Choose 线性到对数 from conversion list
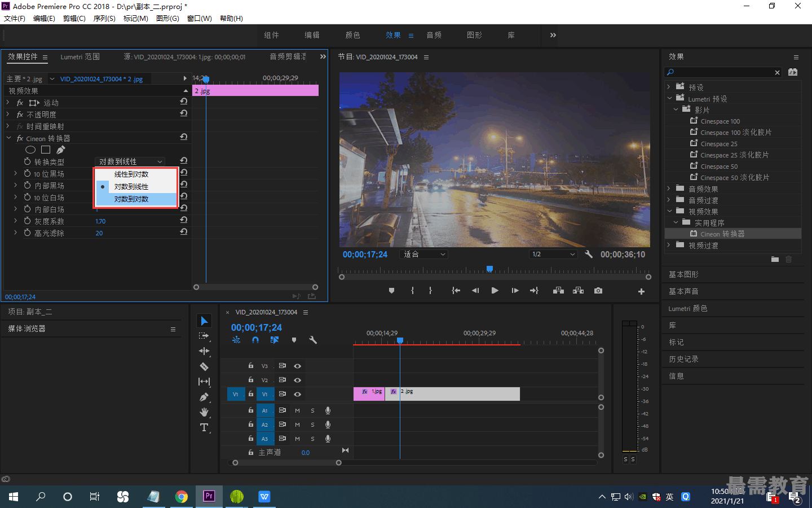 click(135, 174)
